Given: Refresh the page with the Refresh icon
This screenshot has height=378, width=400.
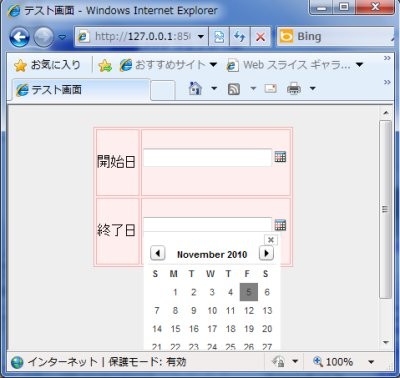Looking at the screenshot, I should pyautogui.click(x=239, y=37).
